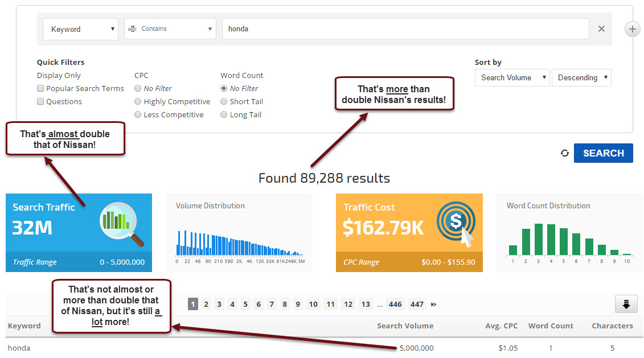
Task: Click the download export icon button
Action: tap(626, 304)
